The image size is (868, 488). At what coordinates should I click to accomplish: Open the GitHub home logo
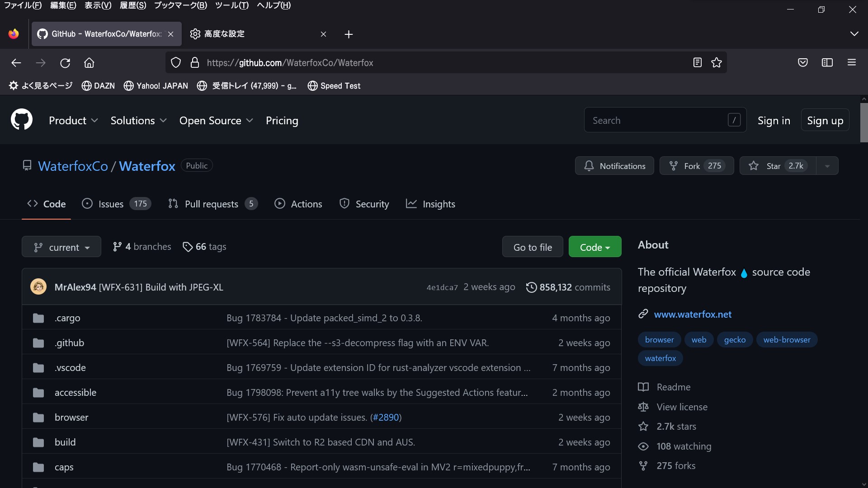point(21,119)
